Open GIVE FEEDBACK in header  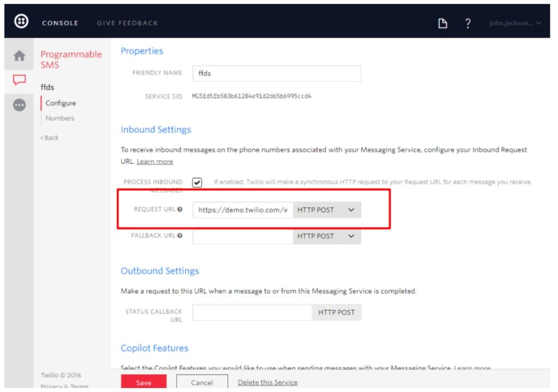(x=128, y=23)
